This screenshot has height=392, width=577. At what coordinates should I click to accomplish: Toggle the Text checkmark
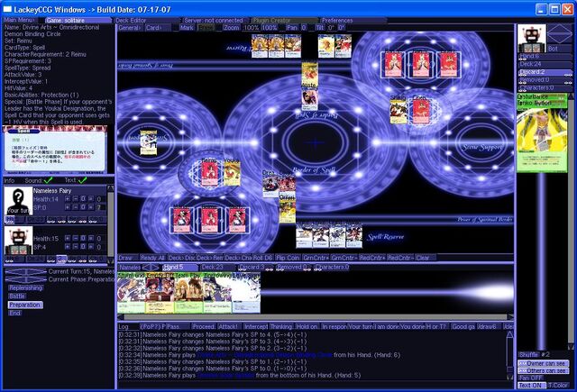tap(82, 180)
